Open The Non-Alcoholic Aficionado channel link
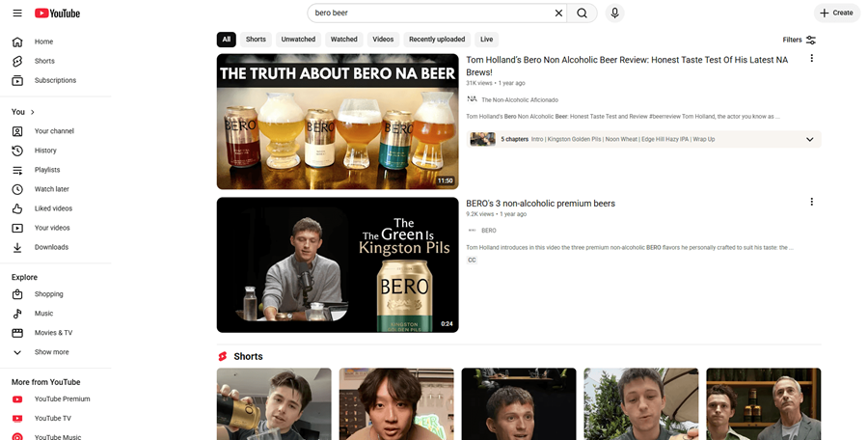868x440 pixels. [x=520, y=99]
